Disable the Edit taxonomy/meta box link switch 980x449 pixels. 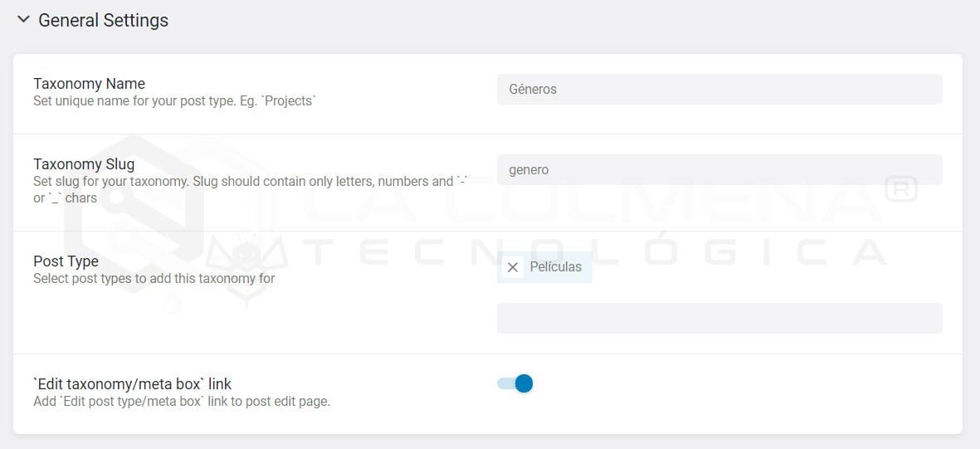click(x=515, y=383)
